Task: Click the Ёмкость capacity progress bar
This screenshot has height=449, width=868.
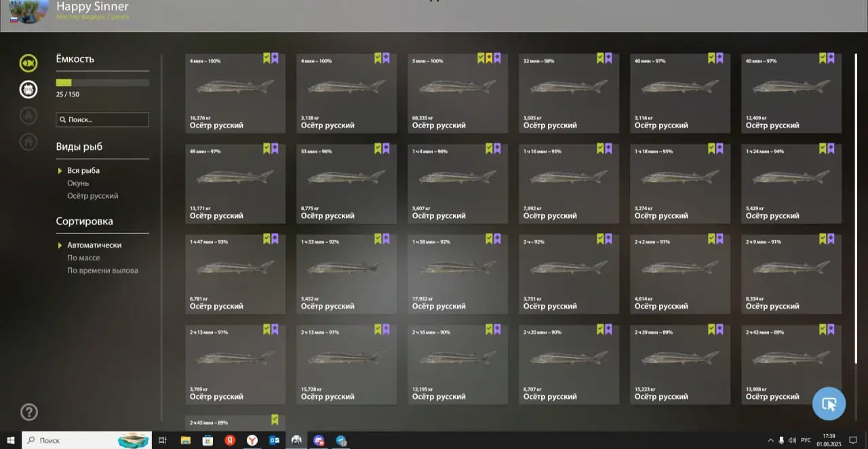Action: [102, 83]
